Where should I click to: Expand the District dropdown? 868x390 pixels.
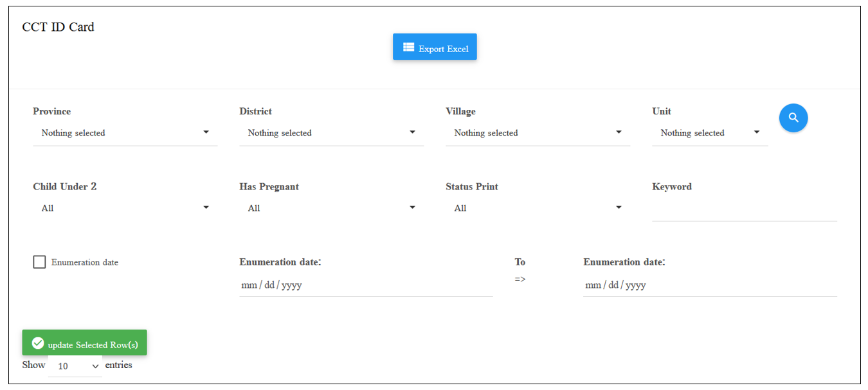332,133
